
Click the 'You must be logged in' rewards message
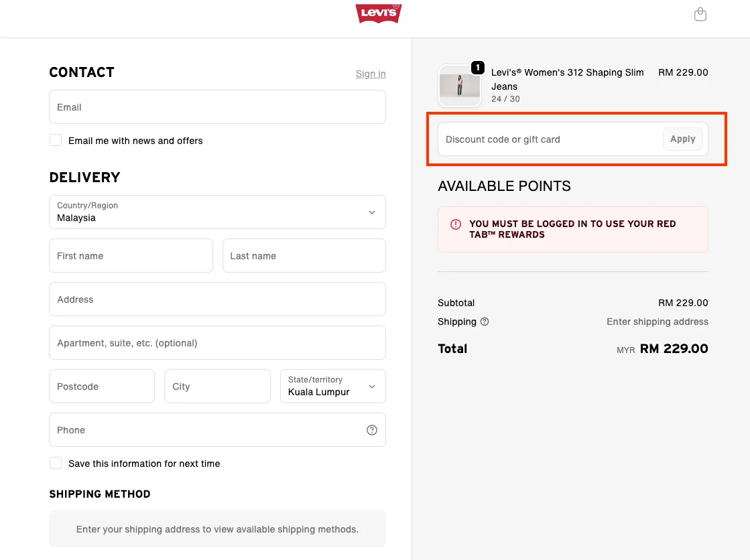pos(572,229)
